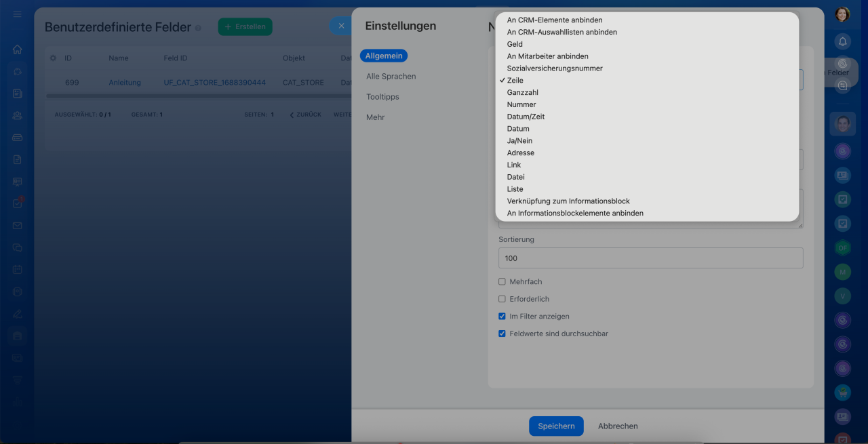Uncheck Im Filter anzeigen
This screenshot has width=868, height=444.
pyautogui.click(x=502, y=316)
